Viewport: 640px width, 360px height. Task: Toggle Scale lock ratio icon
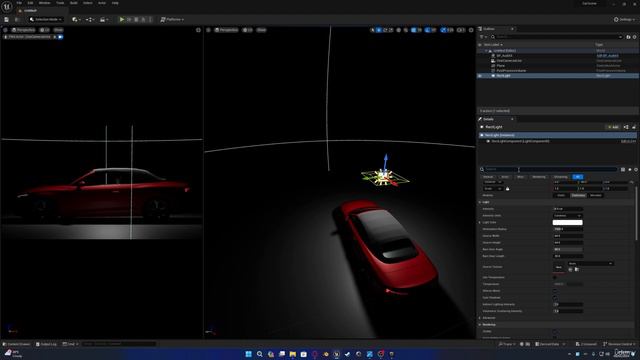507,189
